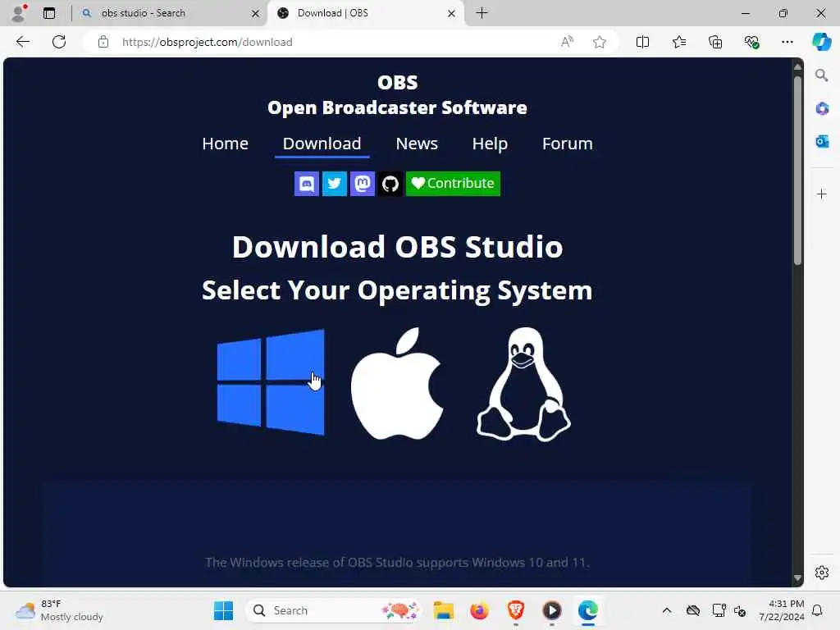Screen dimensions: 840x630
Task: Click the green Contribute button
Action: point(453,184)
